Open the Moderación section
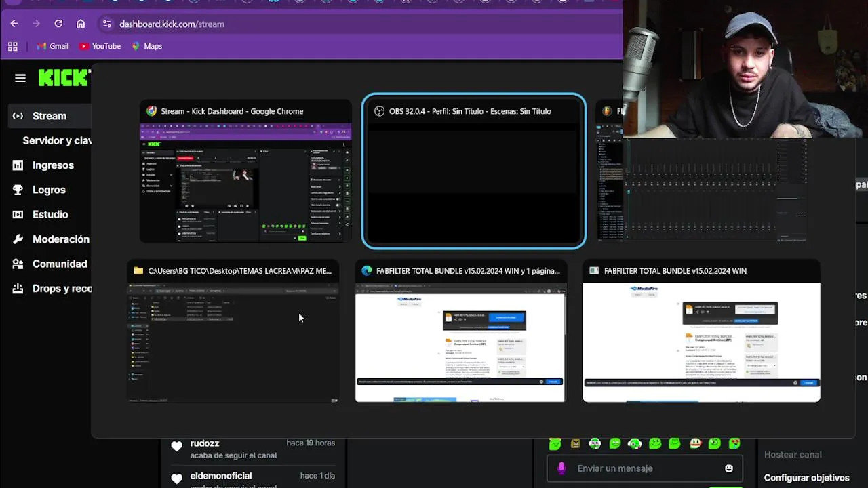Image resolution: width=868 pixels, height=488 pixels. pos(61,239)
